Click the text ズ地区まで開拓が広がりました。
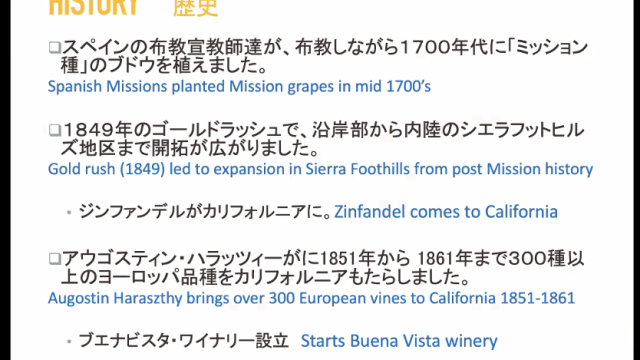This screenshot has height=360, width=640. [190, 148]
